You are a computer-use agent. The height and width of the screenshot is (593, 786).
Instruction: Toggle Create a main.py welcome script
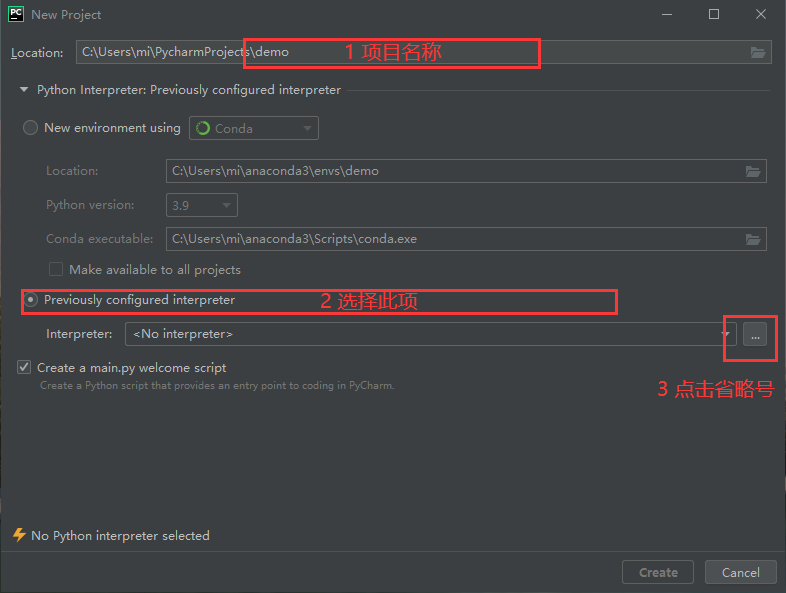[x=24, y=368]
